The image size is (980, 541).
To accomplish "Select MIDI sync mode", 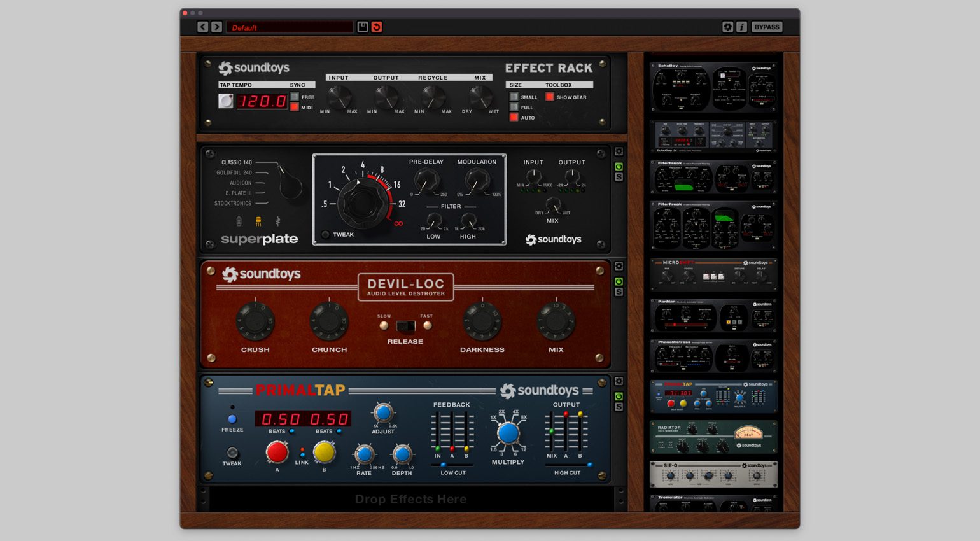I will pyautogui.click(x=295, y=108).
